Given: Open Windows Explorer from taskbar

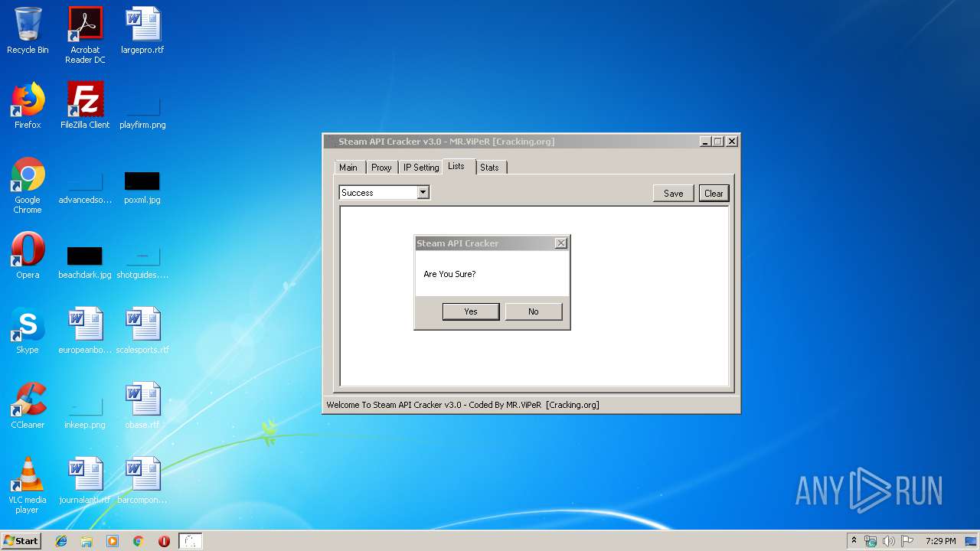Looking at the screenshot, I should point(87,541).
